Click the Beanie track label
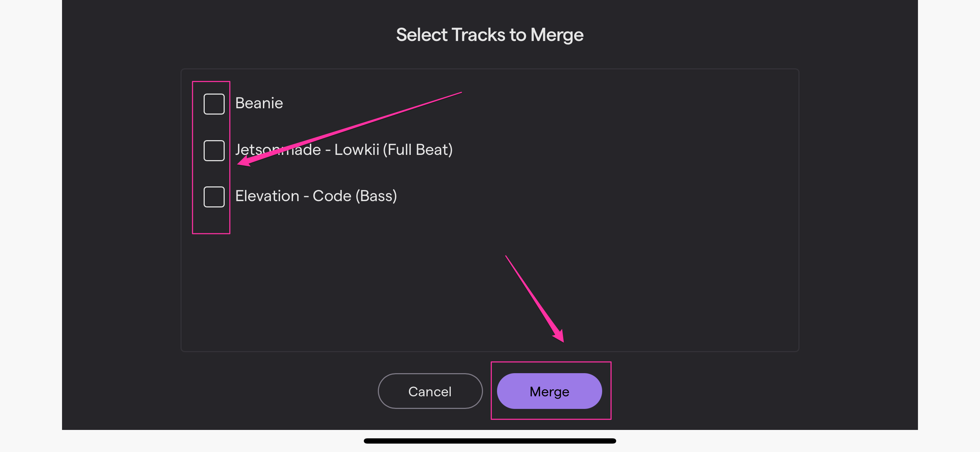The height and width of the screenshot is (452, 980). [259, 103]
